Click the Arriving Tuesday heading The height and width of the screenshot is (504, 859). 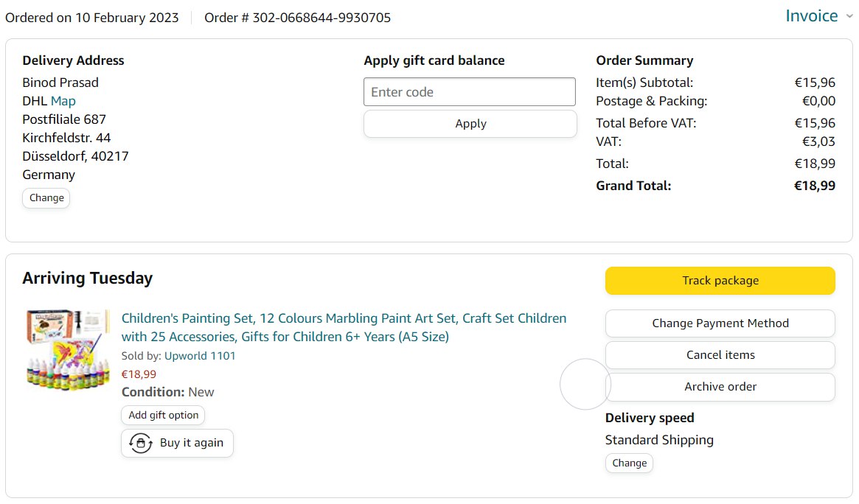point(87,279)
